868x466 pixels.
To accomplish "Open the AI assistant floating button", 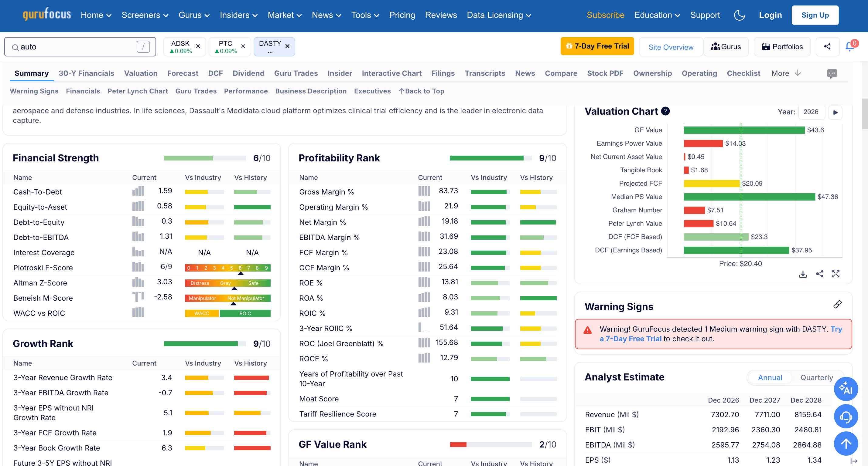I will [x=846, y=389].
